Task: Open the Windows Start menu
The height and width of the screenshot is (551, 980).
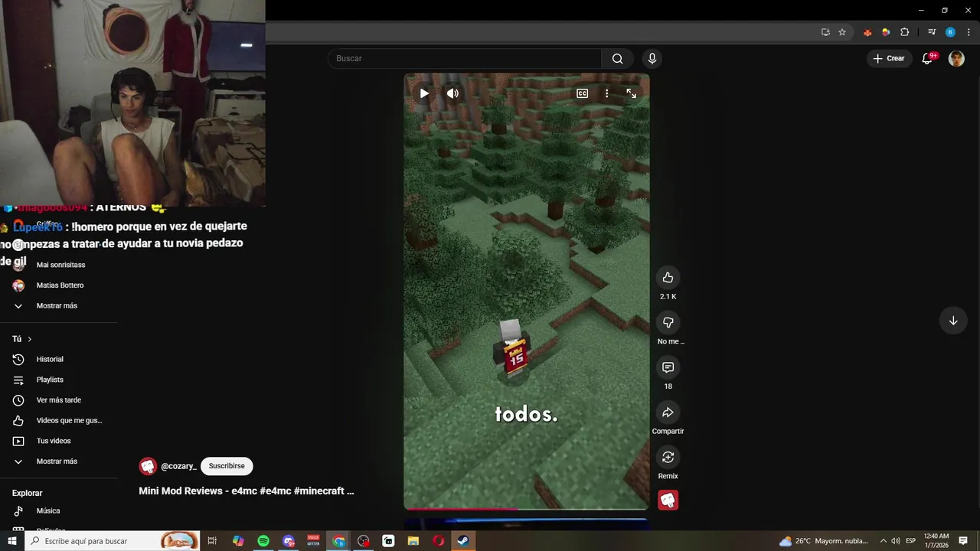Action: click(11, 541)
